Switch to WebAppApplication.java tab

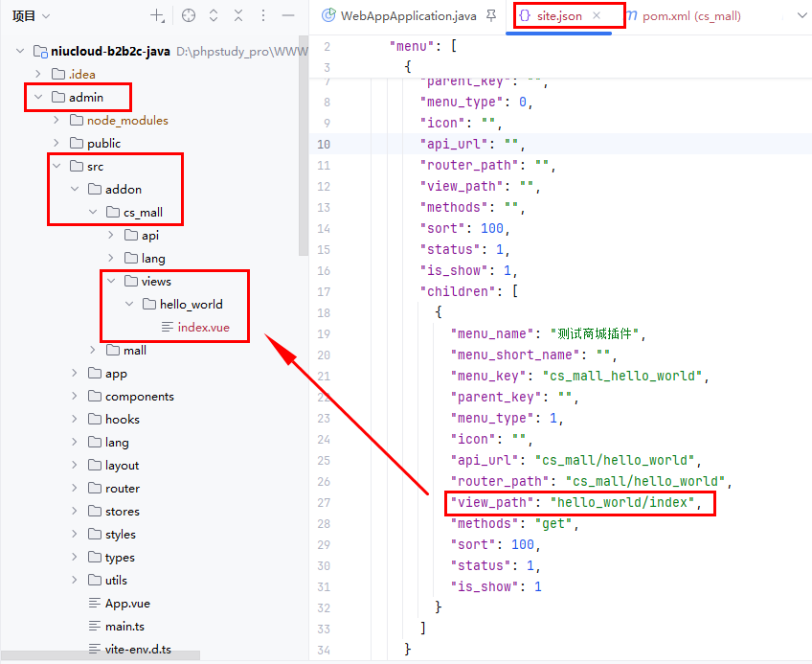pos(402,16)
